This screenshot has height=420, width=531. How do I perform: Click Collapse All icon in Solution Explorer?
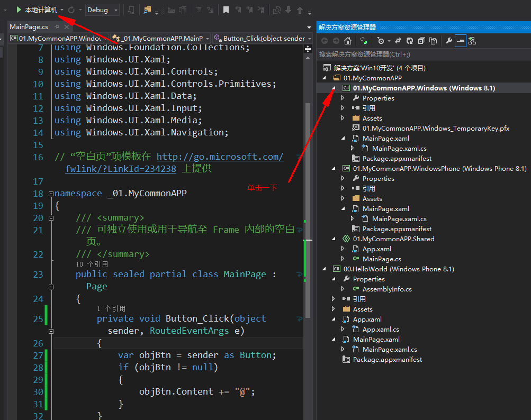pyautogui.click(x=421, y=41)
